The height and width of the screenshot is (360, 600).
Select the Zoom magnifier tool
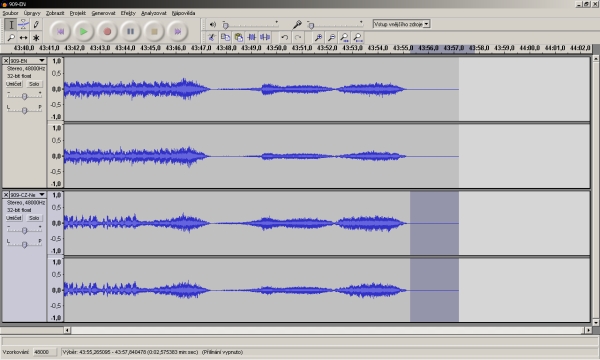(x=11, y=37)
